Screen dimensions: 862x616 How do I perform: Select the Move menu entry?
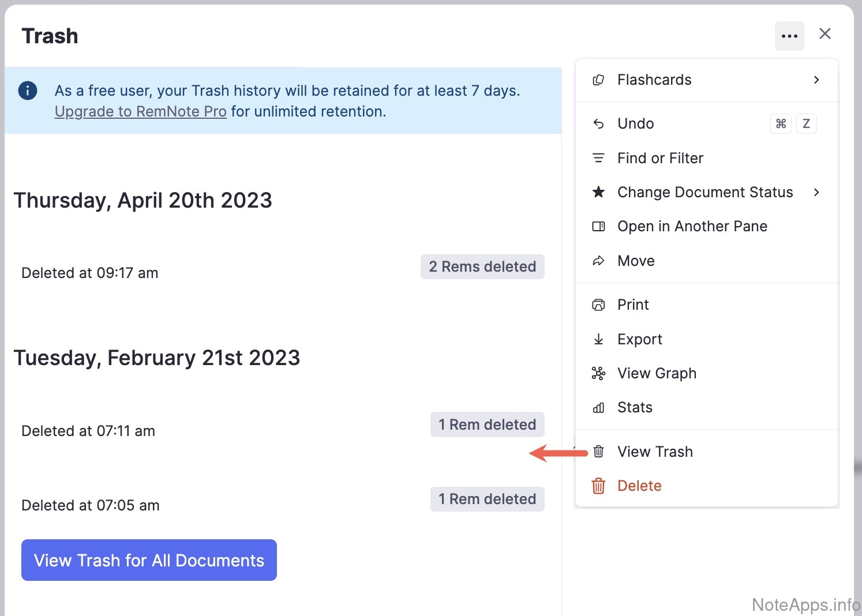(x=636, y=261)
